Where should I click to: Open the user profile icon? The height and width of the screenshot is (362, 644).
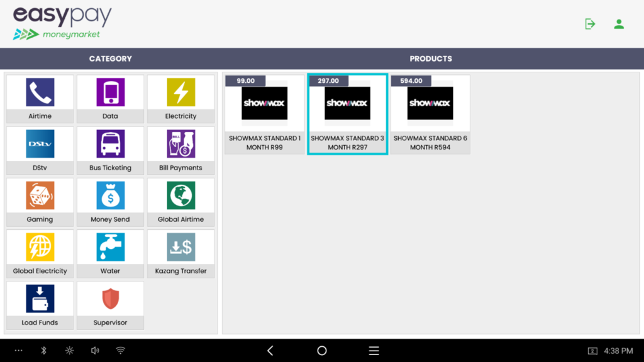coord(619,24)
